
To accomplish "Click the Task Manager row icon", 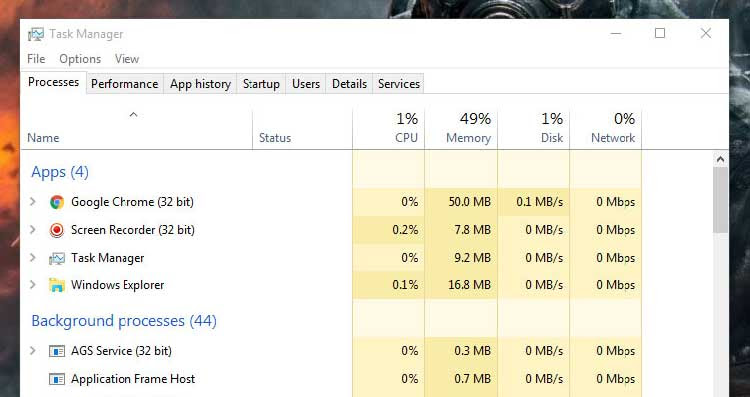I will pos(57,259).
